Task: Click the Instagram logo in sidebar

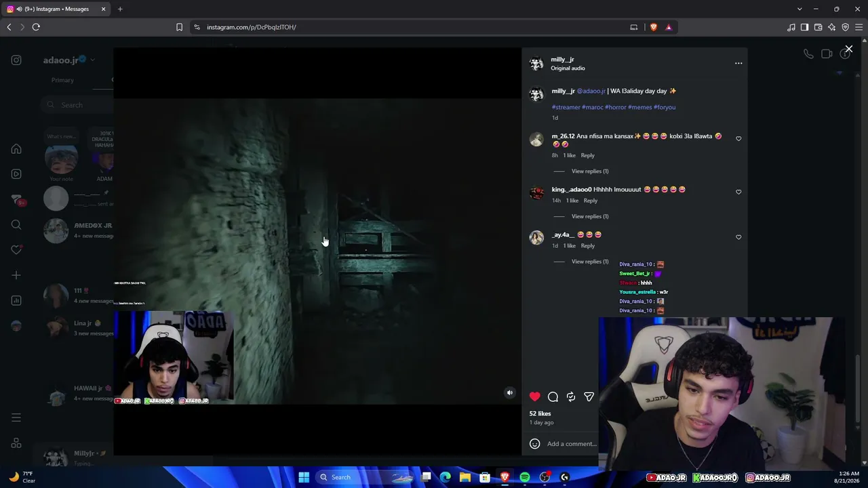Action: (16, 60)
